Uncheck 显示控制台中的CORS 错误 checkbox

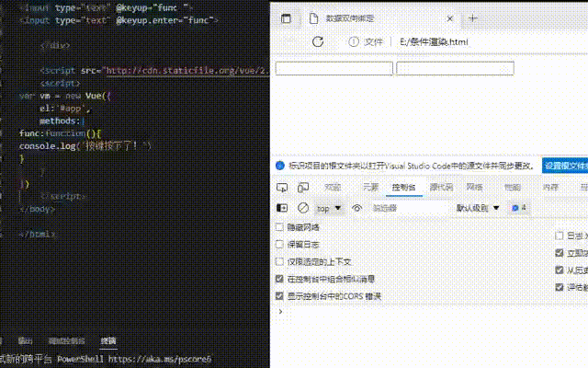click(279, 296)
